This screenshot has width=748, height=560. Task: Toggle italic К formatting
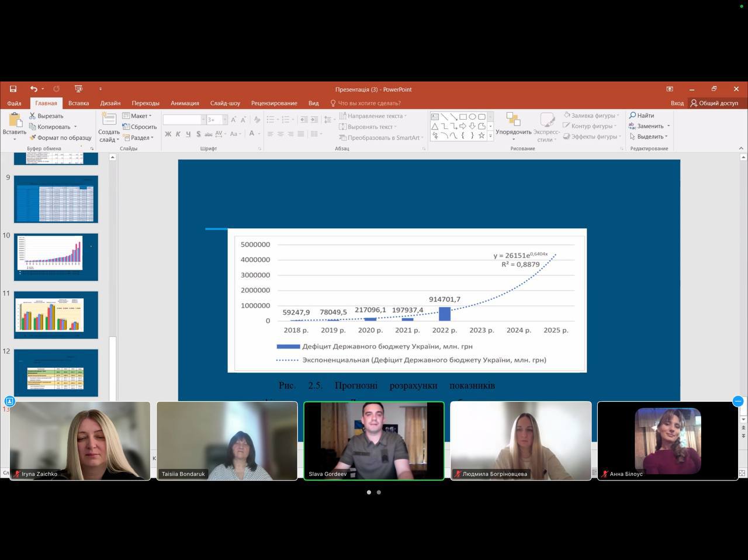(x=178, y=134)
